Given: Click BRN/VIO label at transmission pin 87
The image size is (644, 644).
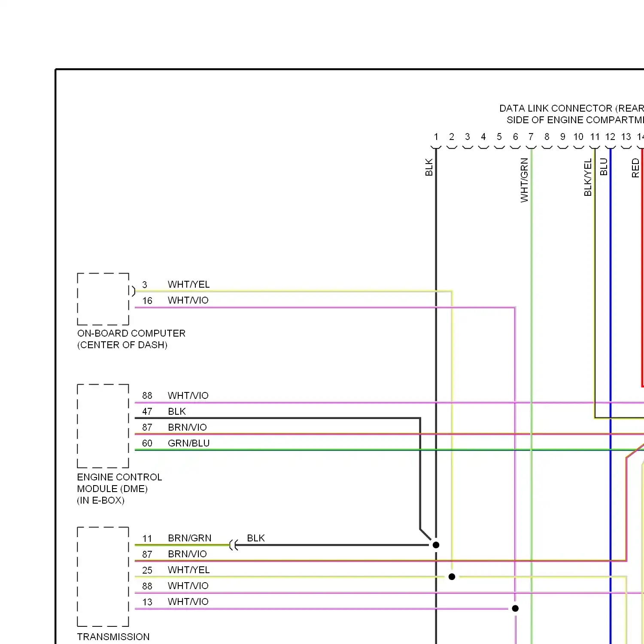Looking at the screenshot, I should click(187, 554).
